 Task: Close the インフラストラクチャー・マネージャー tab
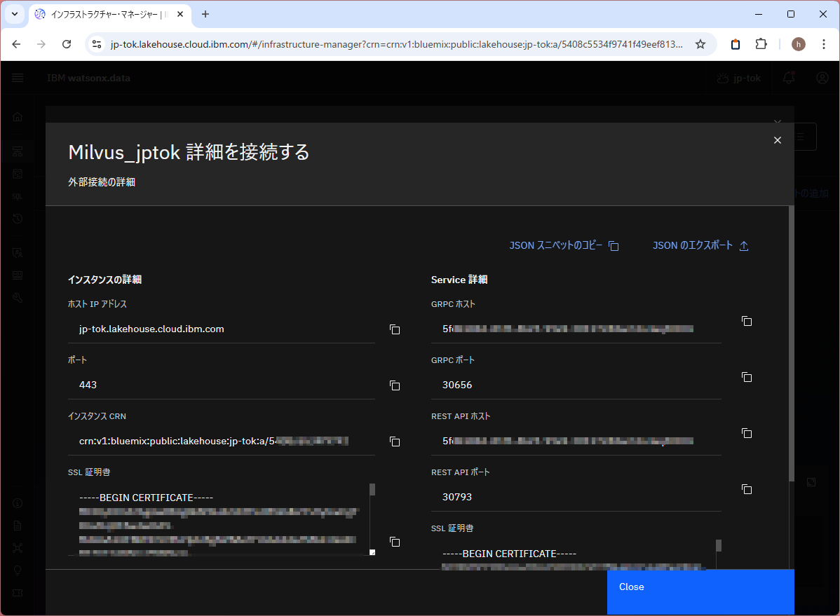tap(180, 15)
